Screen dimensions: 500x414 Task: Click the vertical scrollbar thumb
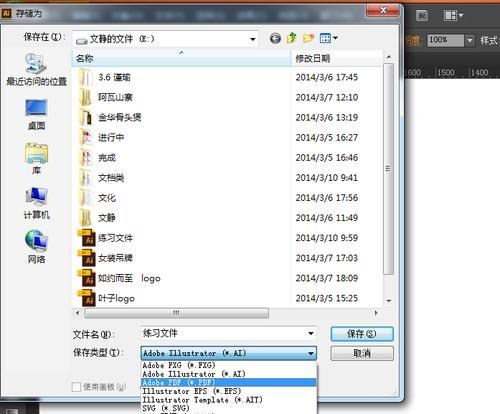[388, 169]
